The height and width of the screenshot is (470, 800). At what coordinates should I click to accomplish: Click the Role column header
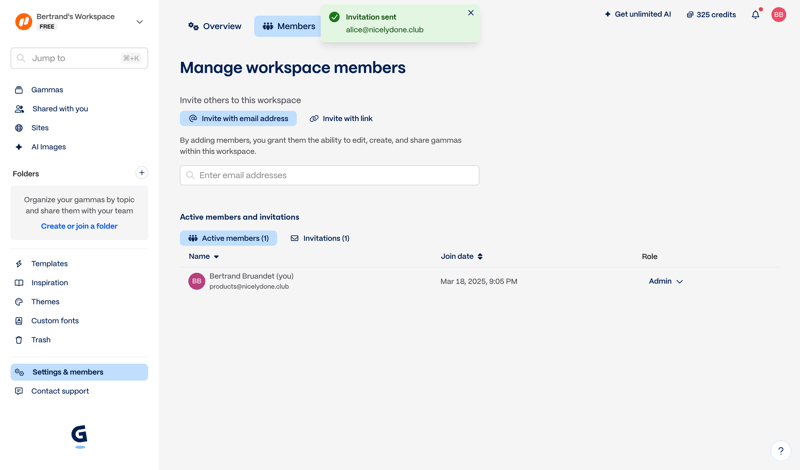(649, 256)
